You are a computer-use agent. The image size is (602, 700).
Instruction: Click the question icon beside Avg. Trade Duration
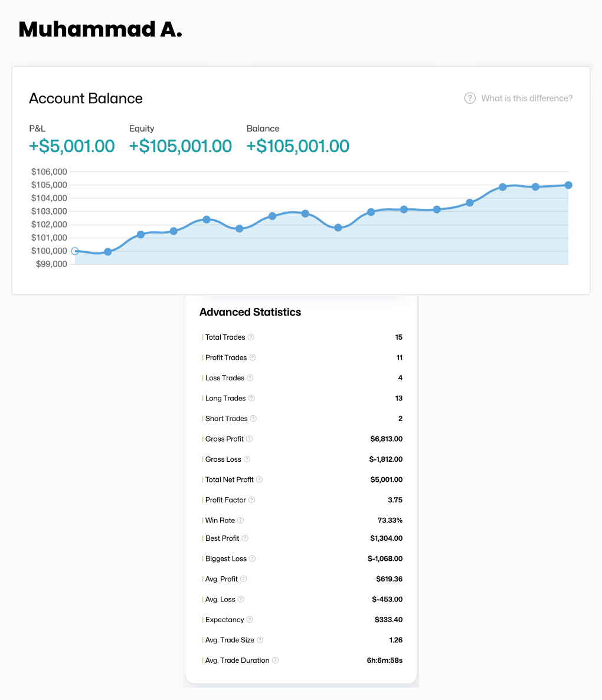[x=275, y=660]
